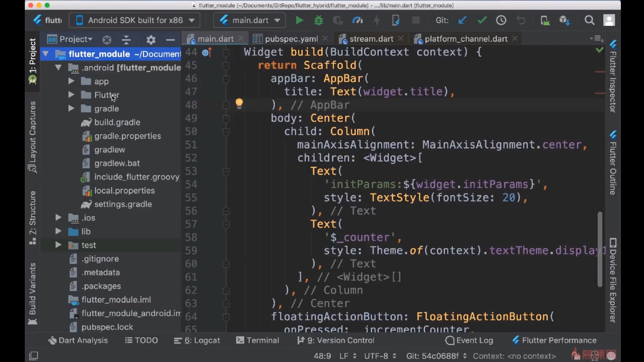Expand the test folder
The height and width of the screenshot is (362, 644).
(58, 245)
